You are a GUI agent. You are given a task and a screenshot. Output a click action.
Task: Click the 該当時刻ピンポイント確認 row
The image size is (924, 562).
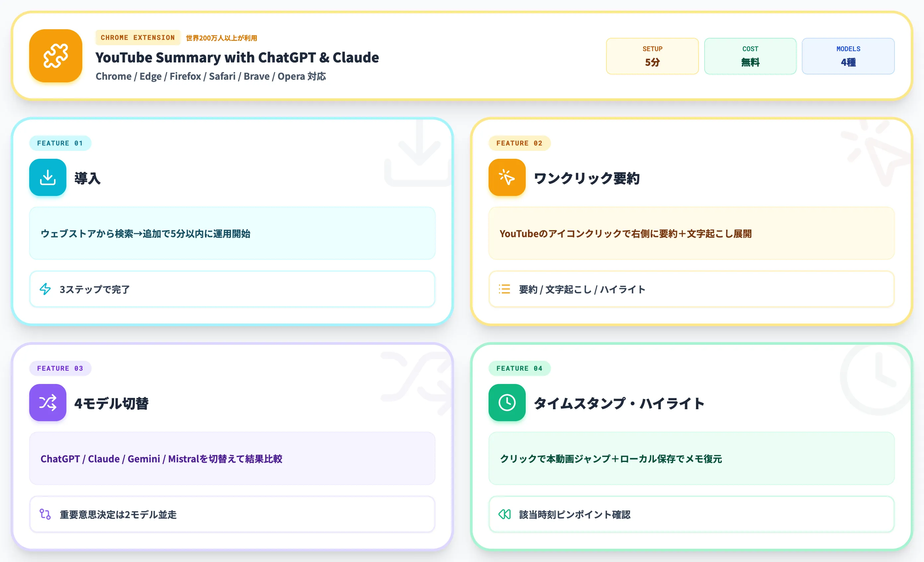[691, 514]
